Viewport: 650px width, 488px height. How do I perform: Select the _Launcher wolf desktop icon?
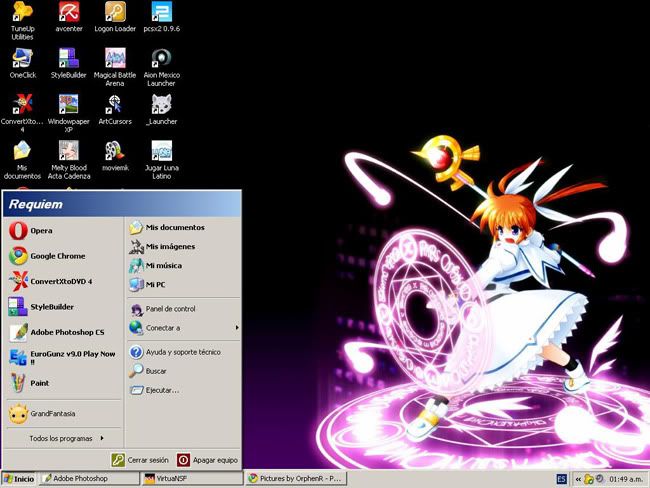click(x=162, y=109)
